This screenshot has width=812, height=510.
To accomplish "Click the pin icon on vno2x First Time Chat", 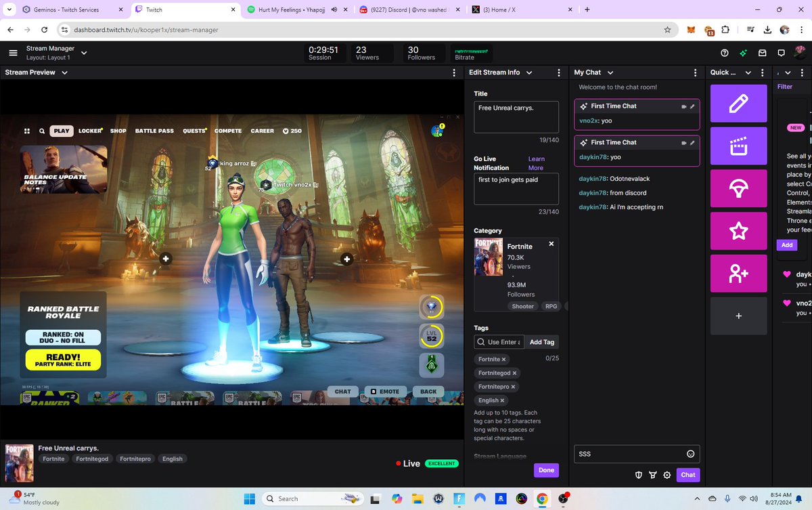I will point(692,106).
